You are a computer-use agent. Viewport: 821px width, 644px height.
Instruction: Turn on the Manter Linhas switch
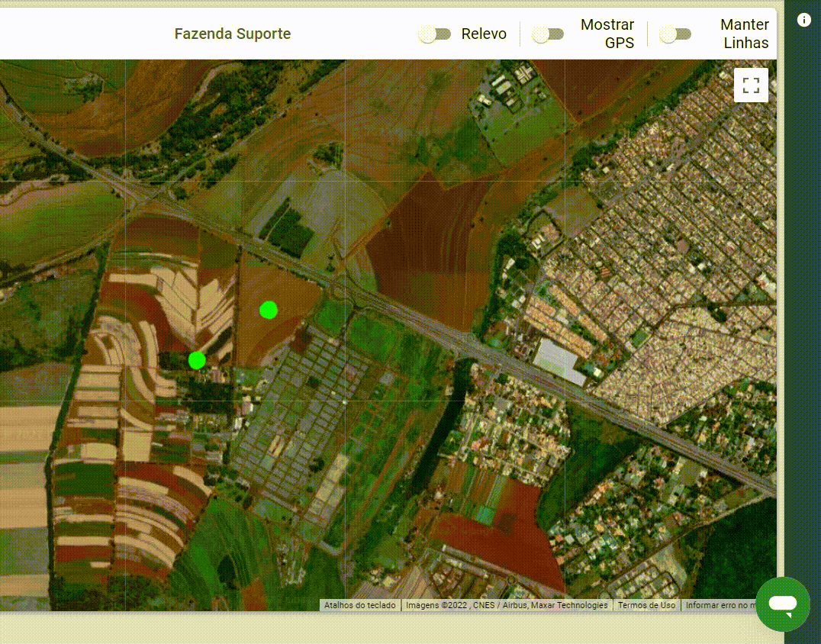(675, 34)
